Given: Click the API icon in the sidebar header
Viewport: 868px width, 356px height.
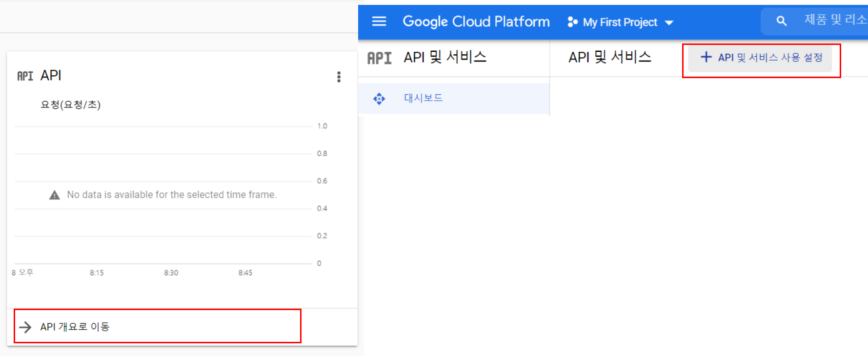Looking at the screenshot, I should click(x=379, y=58).
